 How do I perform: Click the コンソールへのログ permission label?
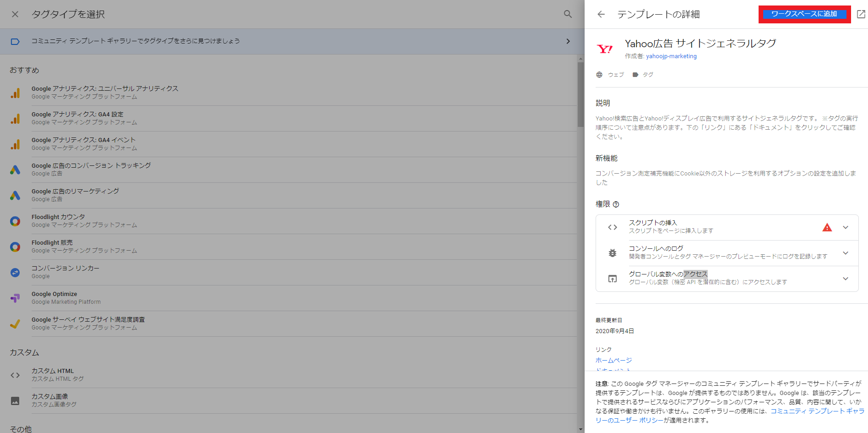656,249
